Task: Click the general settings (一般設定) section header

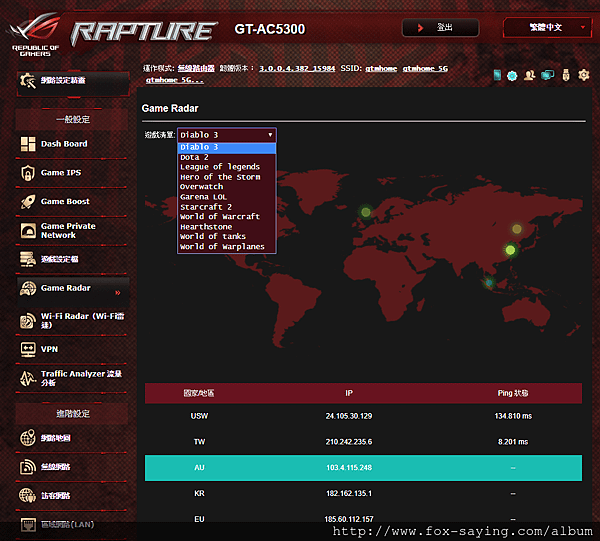Action: 73,119
